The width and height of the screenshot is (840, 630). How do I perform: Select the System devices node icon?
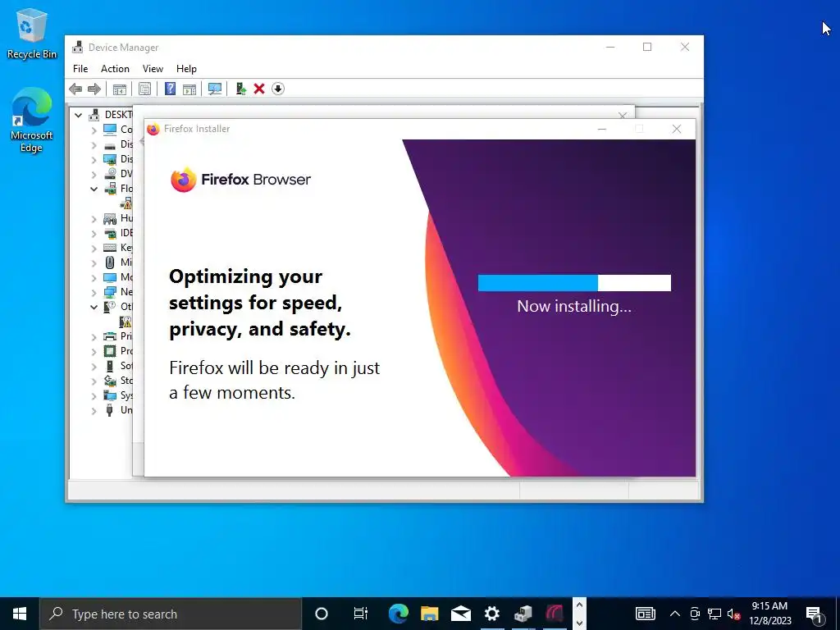click(x=110, y=395)
